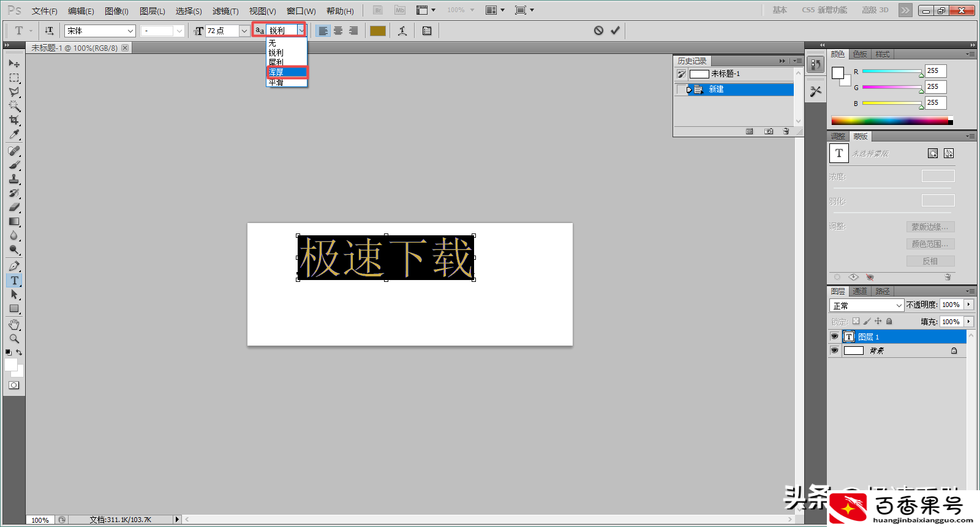Screen dimensions: 980x527
Task: Click the 基本 workspace button
Action: click(779, 10)
